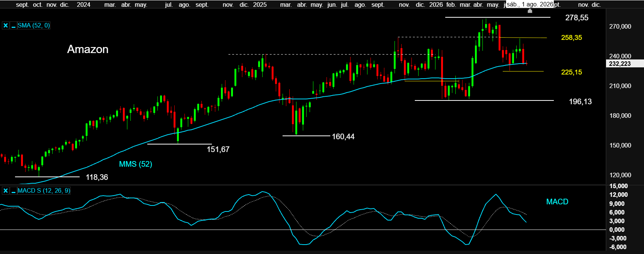Click the date cursor marker arrow below the time axis

click(x=530, y=11)
